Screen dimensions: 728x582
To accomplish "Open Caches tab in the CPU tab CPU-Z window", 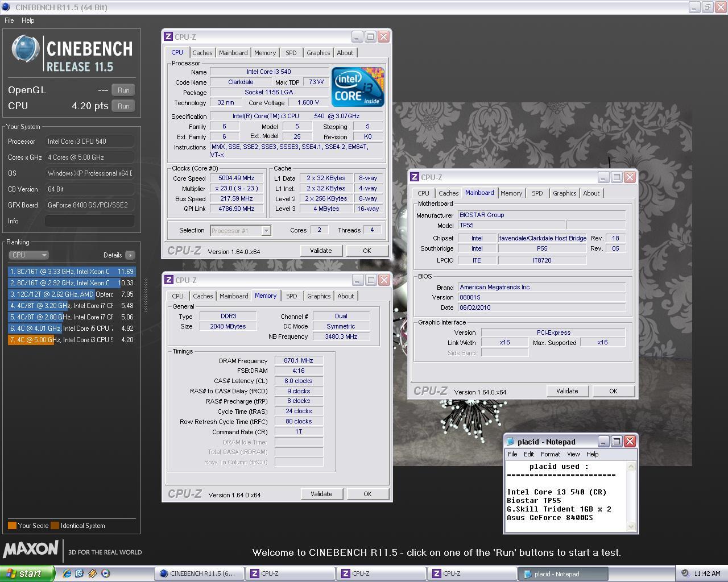I will [x=202, y=53].
